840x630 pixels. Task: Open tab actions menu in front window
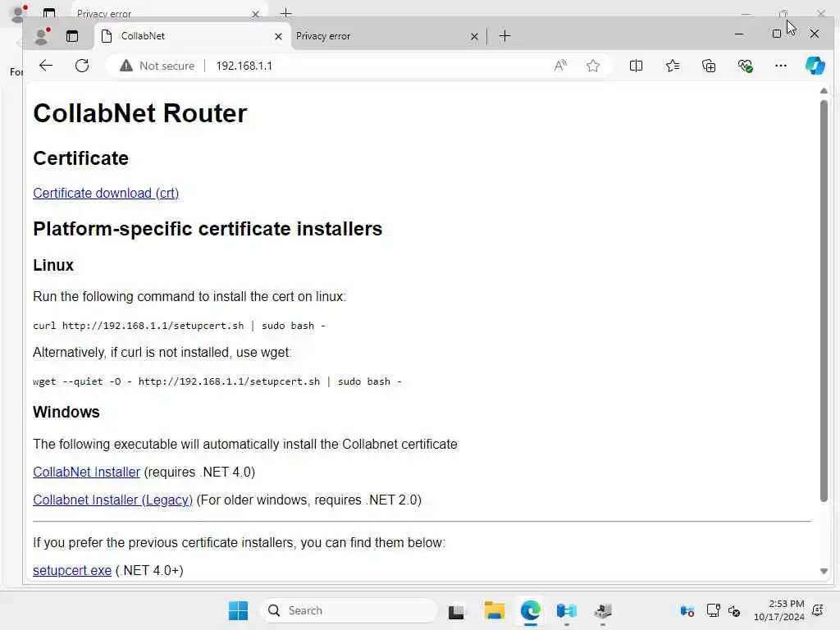(x=72, y=36)
